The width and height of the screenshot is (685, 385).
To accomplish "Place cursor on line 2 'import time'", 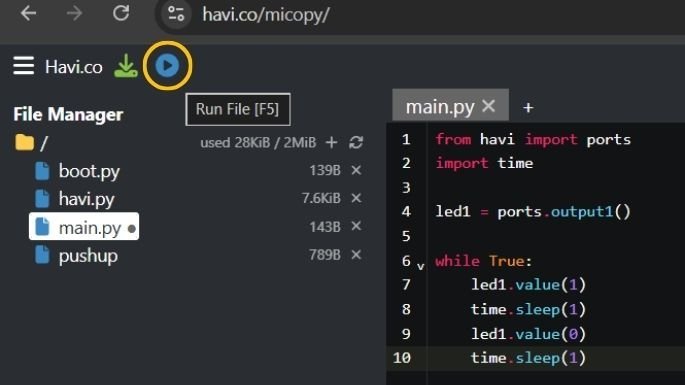I will (x=484, y=163).
